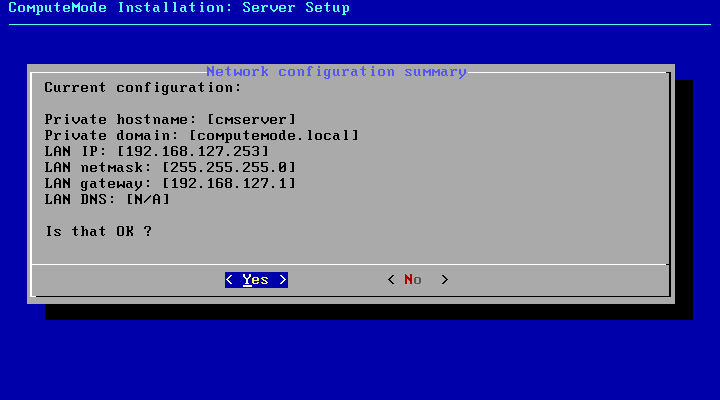Click the 'Network configuration summary' dialog title
The width and height of the screenshot is (720, 400).
pyautogui.click(x=337, y=72)
